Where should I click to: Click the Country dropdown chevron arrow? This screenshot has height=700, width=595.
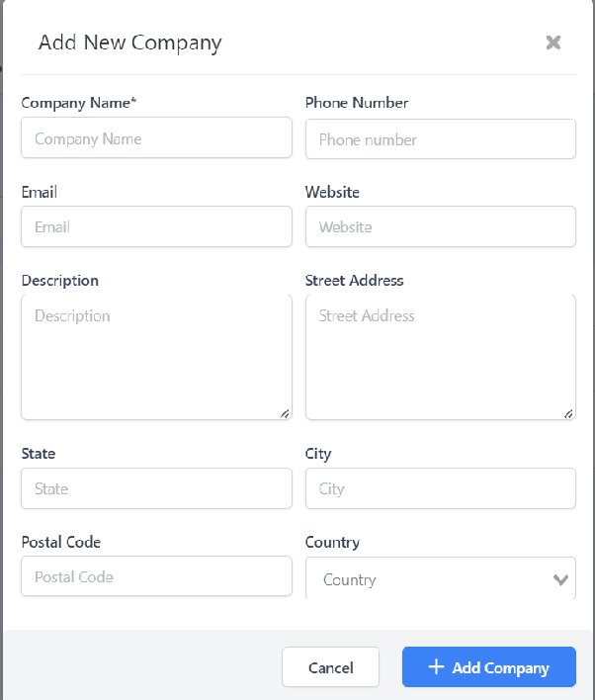pyautogui.click(x=560, y=580)
